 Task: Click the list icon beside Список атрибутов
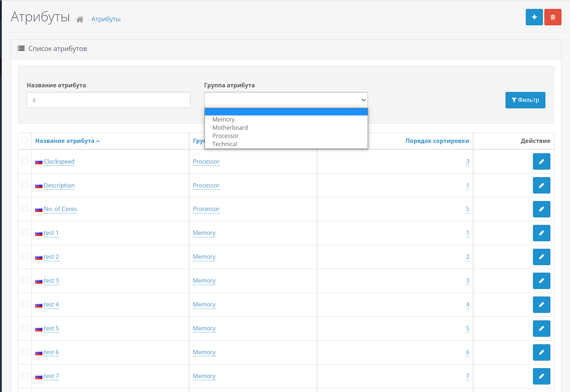pos(21,48)
